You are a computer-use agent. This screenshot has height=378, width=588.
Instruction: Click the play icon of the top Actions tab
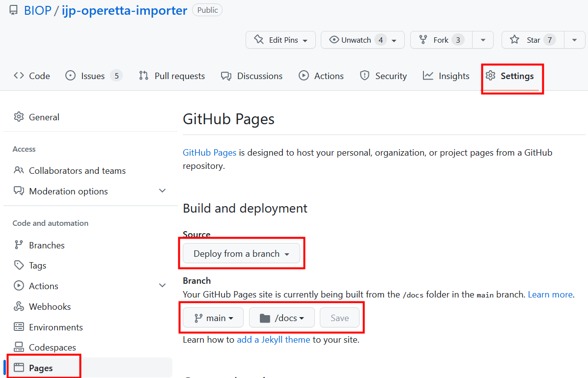pyautogui.click(x=304, y=75)
